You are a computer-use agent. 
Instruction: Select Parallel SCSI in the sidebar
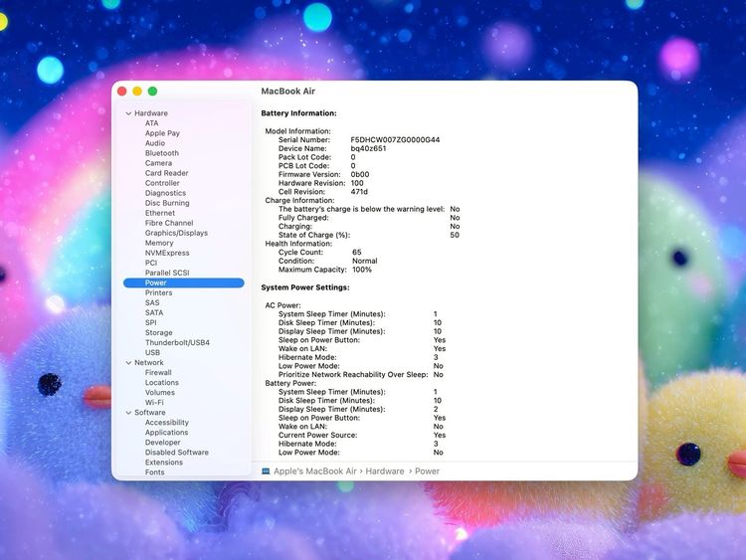coord(167,274)
